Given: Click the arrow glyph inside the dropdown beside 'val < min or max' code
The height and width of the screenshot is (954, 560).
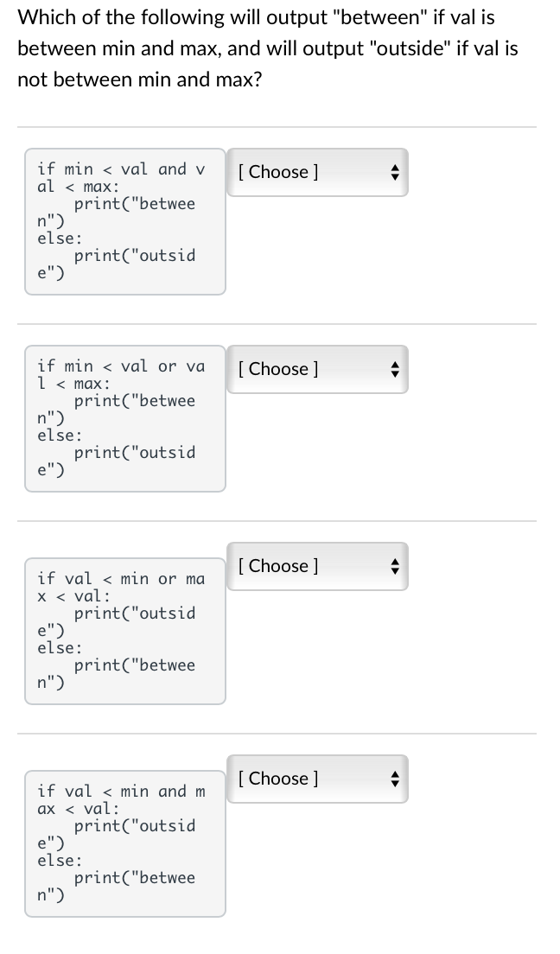Looking at the screenshot, I should pos(394,566).
